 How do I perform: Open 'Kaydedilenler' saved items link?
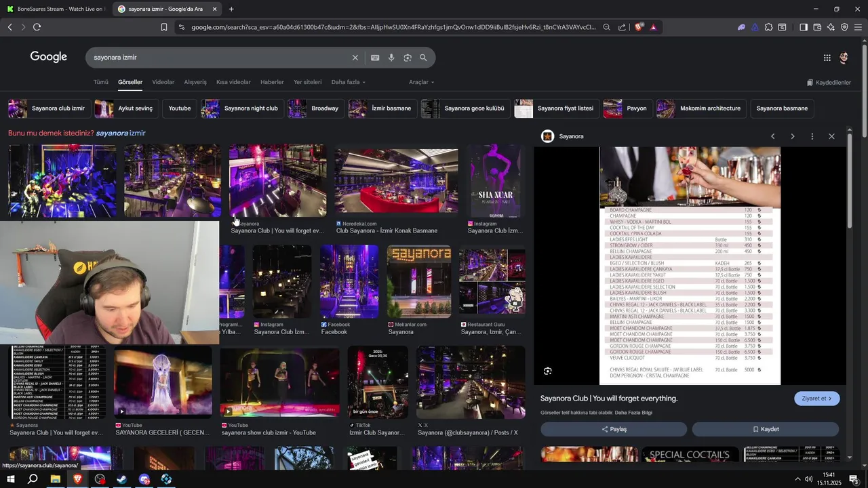coord(829,83)
